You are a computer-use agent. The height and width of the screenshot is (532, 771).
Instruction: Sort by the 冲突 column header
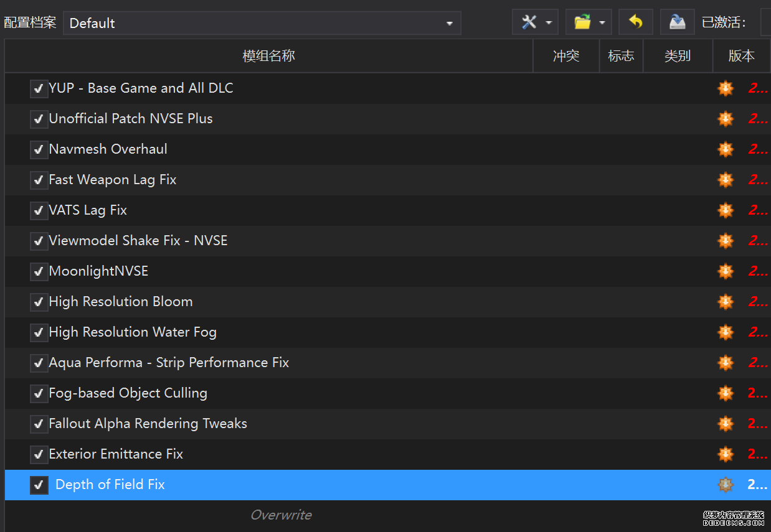pos(566,56)
